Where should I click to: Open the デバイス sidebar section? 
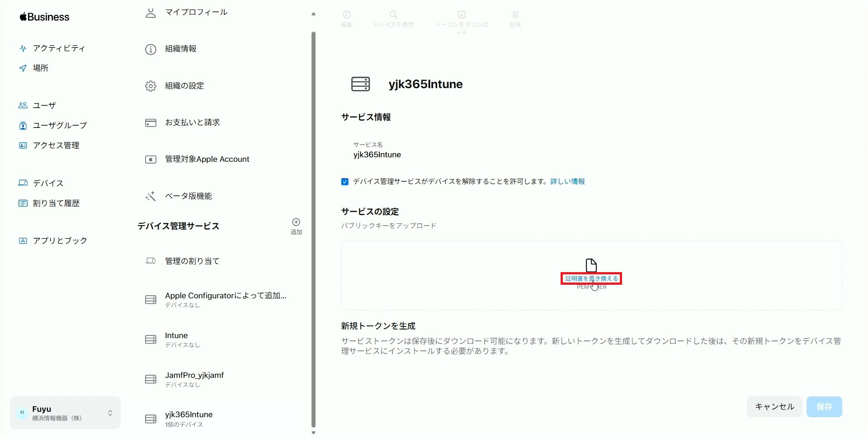[41, 183]
